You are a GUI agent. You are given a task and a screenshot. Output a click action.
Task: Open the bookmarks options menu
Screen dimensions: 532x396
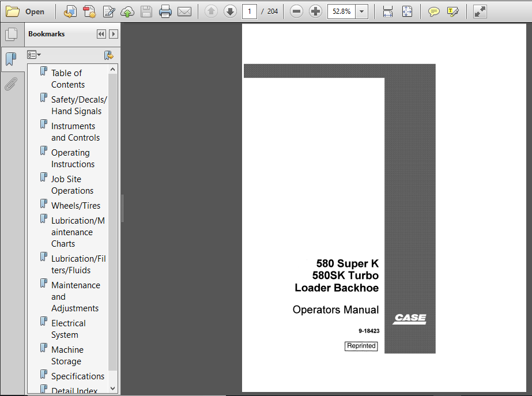click(x=34, y=55)
